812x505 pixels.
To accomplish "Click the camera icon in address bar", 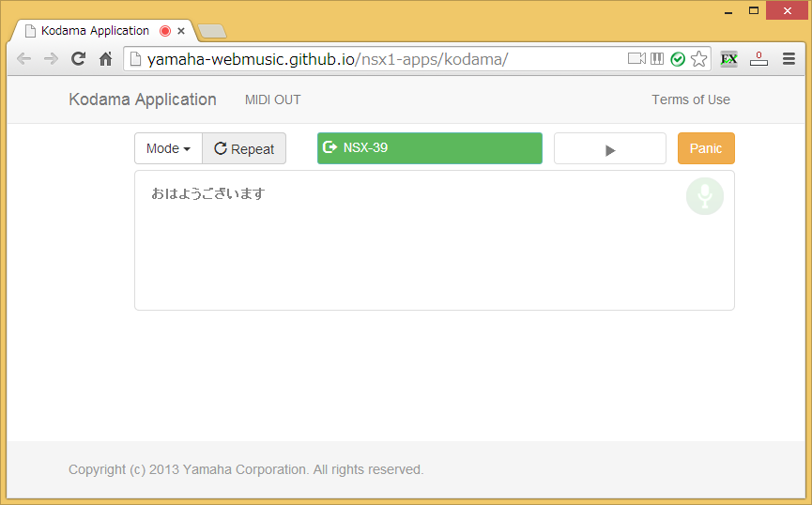I will [x=636, y=58].
